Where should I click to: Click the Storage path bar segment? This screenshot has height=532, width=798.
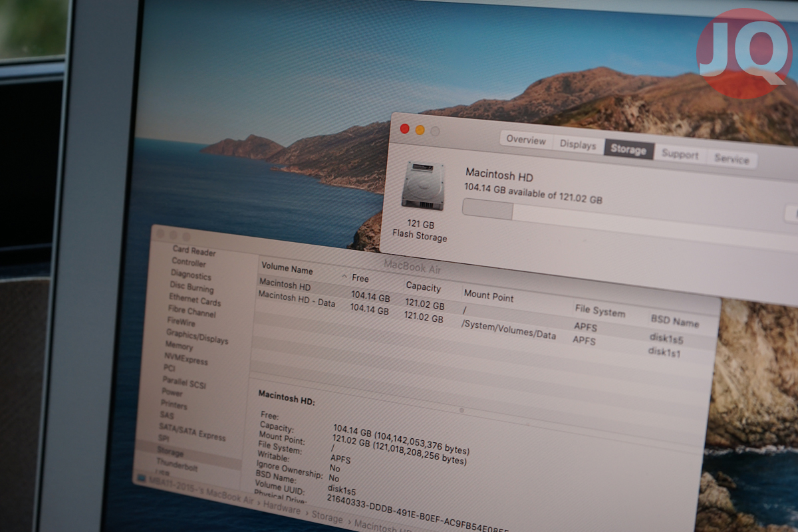(327, 517)
